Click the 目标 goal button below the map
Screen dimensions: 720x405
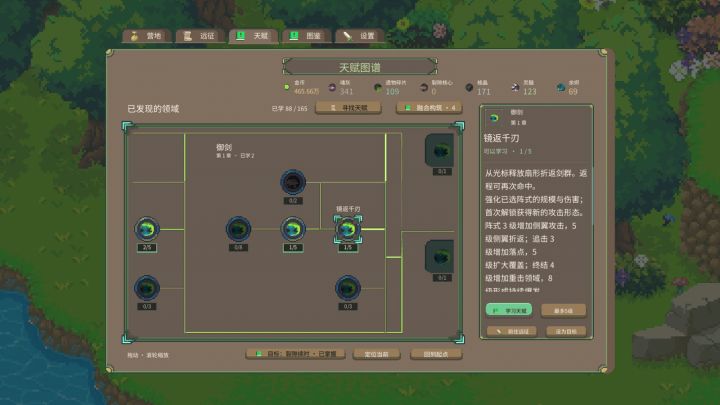coord(296,354)
